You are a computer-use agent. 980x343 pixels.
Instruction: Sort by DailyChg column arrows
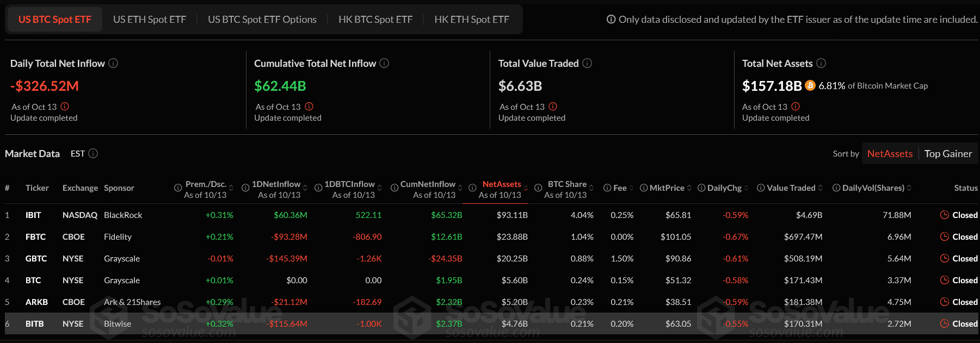coord(746,188)
